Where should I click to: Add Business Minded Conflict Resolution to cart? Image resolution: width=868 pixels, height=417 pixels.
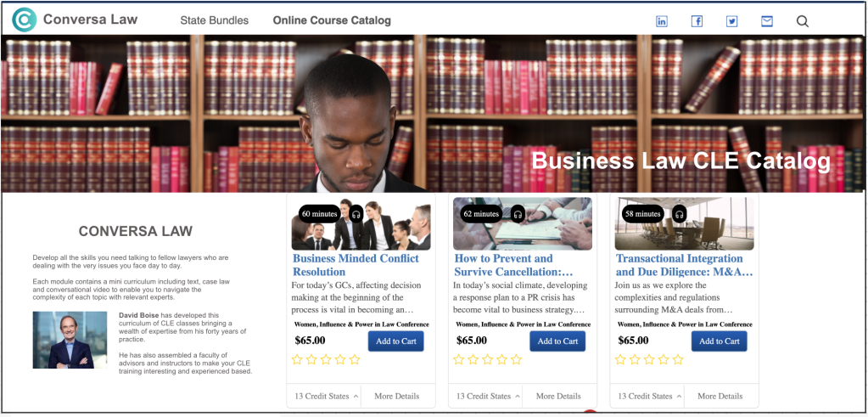[395, 341]
